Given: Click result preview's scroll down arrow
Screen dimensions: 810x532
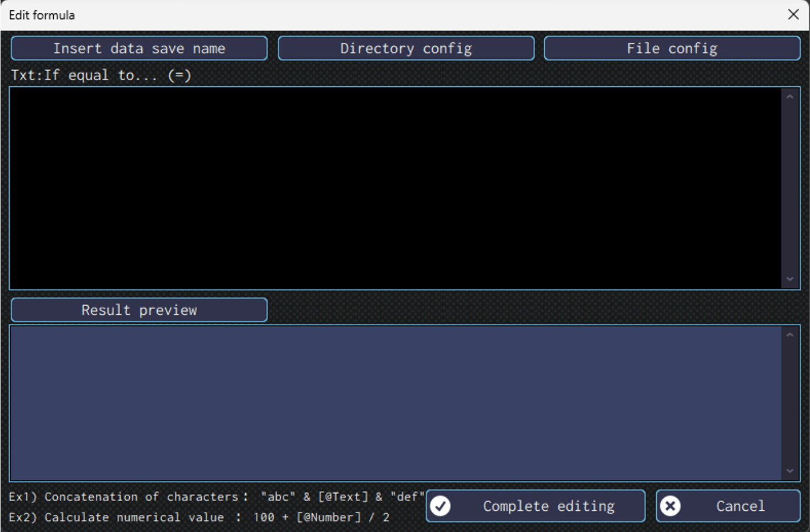Looking at the screenshot, I should point(790,471).
